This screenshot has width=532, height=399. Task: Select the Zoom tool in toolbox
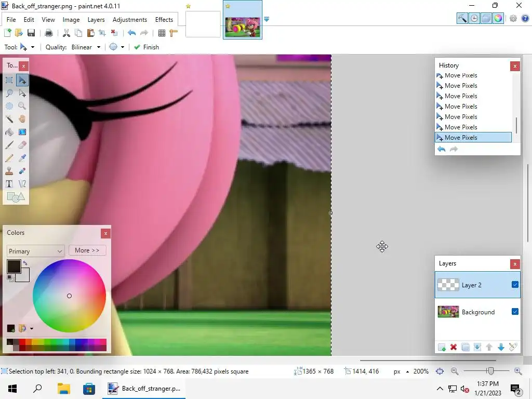click(x=22, y=106)
